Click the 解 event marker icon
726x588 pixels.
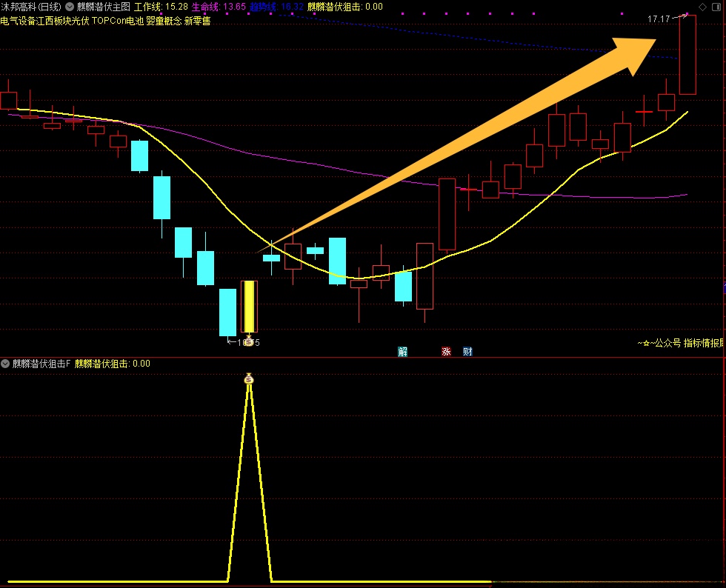point(403,352)
